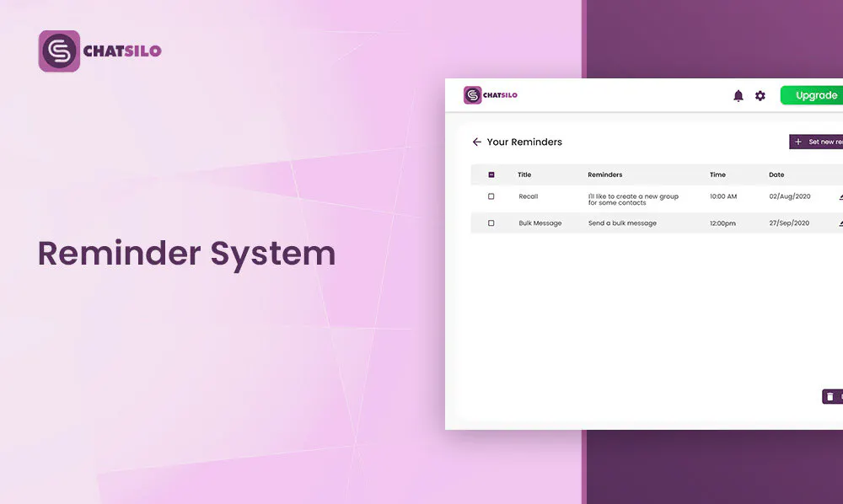Select the Recall title cell

528,196
